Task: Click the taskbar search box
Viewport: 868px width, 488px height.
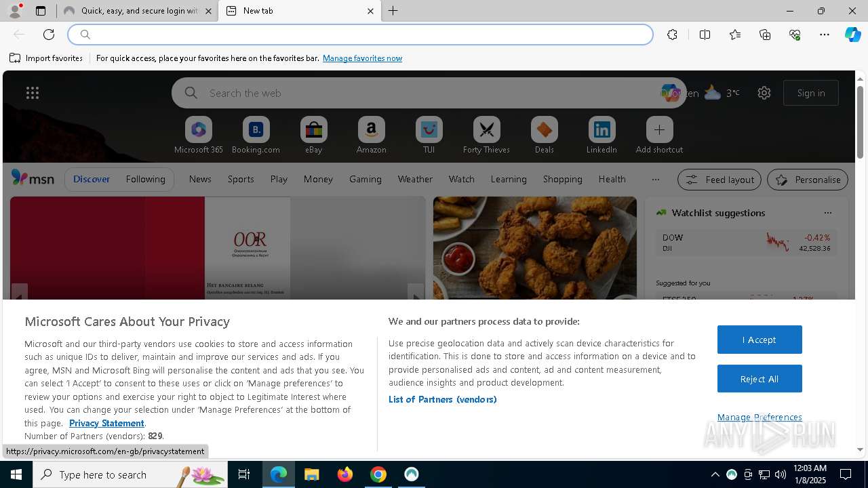Action: (130, 474)
